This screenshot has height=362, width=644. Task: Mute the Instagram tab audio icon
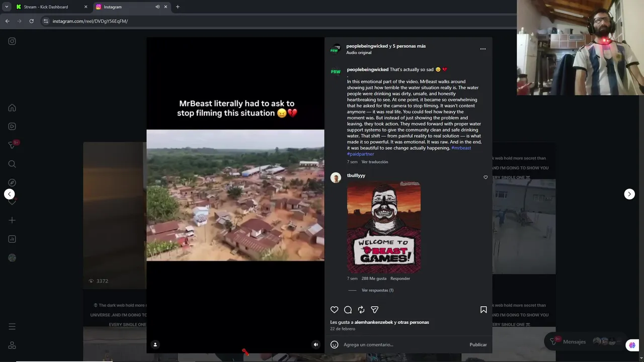[x=157, y=7]
